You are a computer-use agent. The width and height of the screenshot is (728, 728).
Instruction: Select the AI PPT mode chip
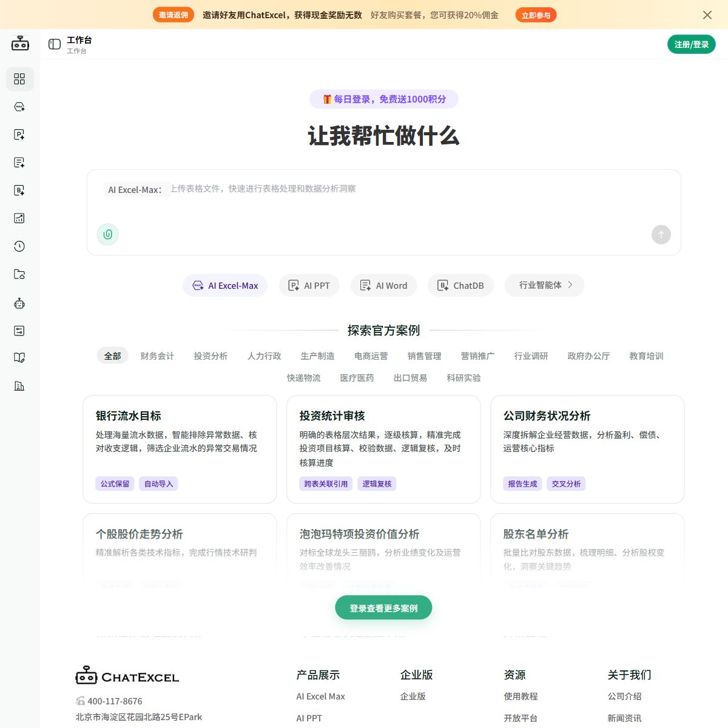309,285
